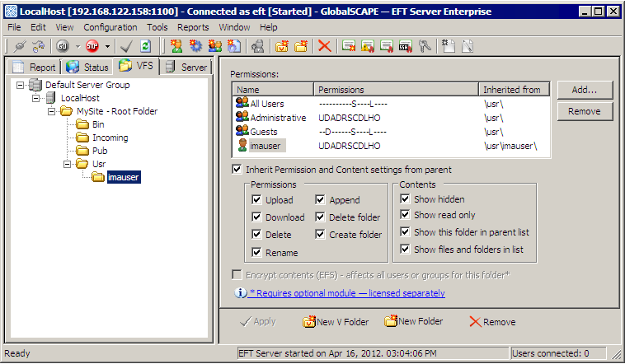Click the connect plug toolbar icon
The height and width of the screenshot is (364, 625).
tap(19, 47)
